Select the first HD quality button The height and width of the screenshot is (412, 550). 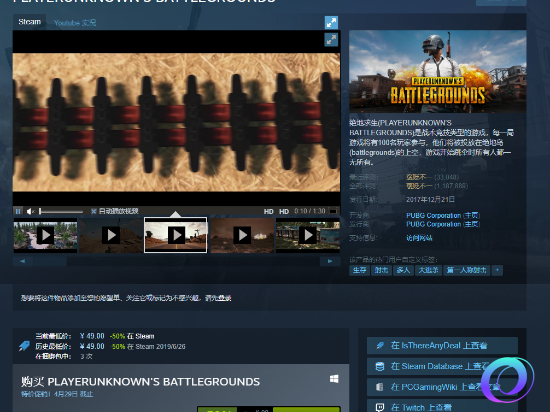pyautogui.click(x=268, y=211)
